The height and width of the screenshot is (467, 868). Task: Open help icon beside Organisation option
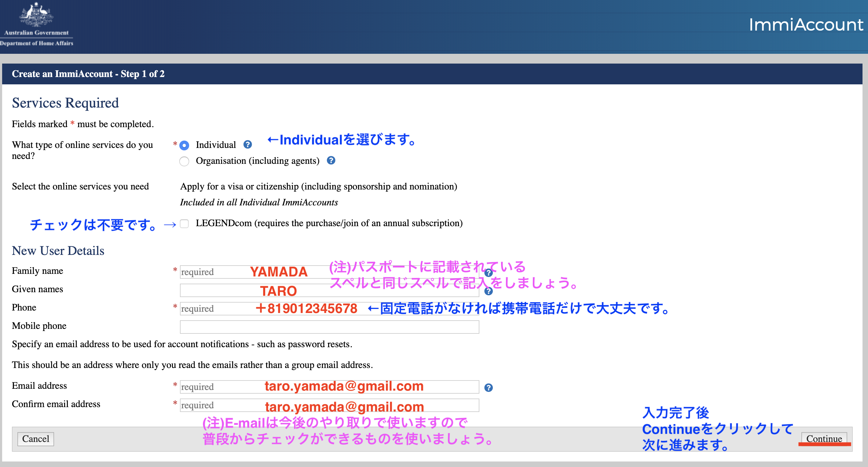pyautogui.click(x=331, y=160)
